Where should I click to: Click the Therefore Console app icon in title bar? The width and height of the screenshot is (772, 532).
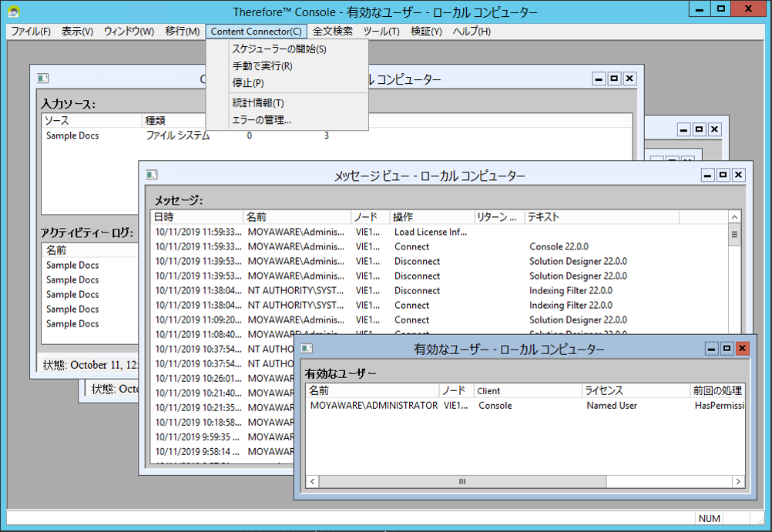[13, 12]
